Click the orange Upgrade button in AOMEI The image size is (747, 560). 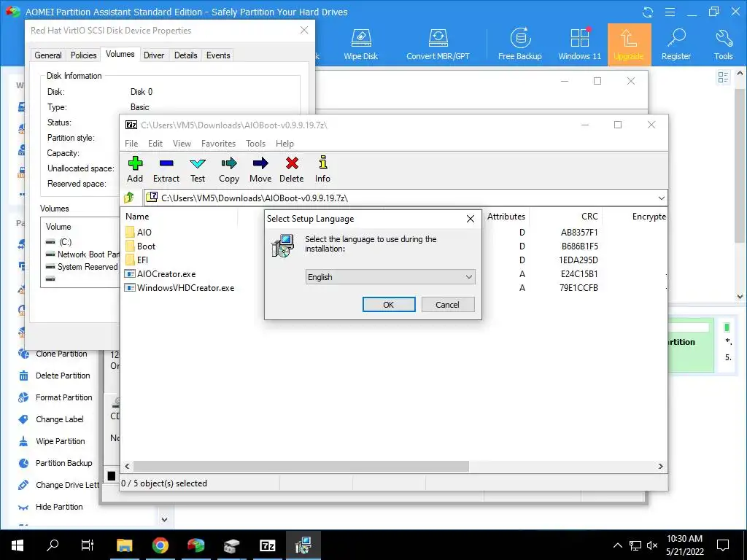629,44
